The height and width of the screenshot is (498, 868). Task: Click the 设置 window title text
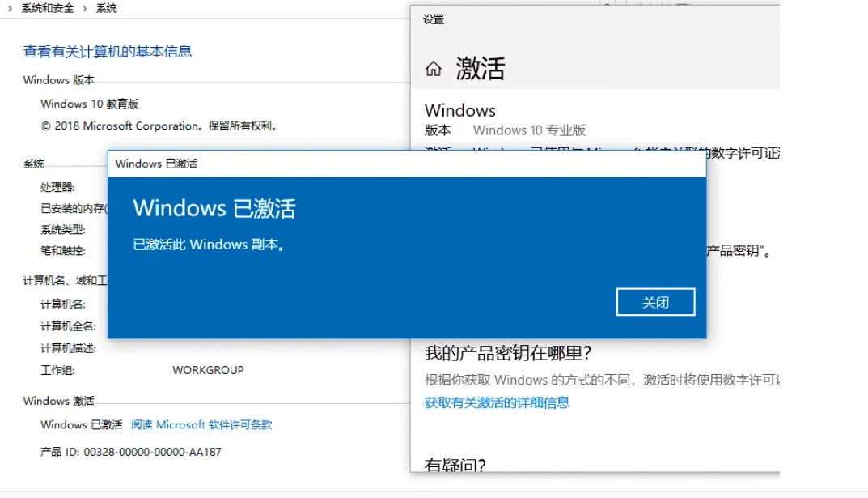(434, 19)
